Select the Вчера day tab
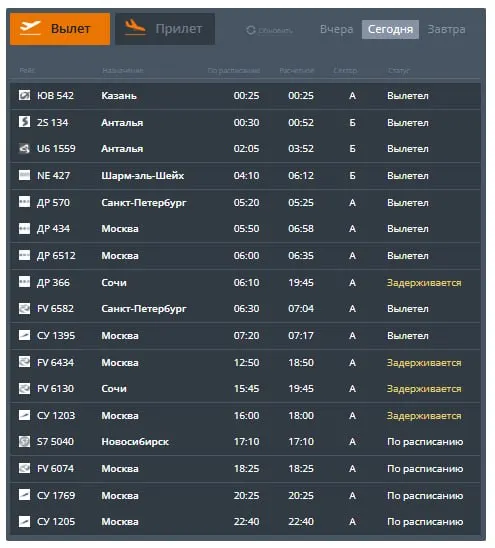495x548 pixels. pyautogui.click(x=336, y=29)
